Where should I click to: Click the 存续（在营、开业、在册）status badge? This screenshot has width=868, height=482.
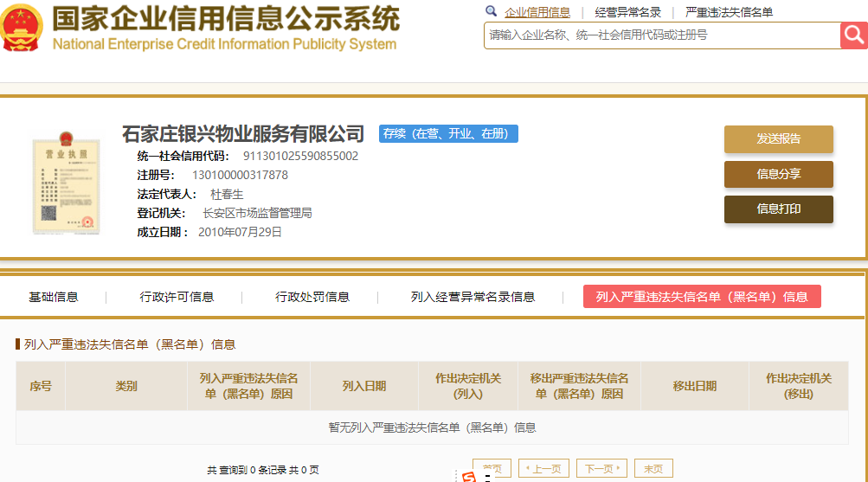tap(448, 134)
